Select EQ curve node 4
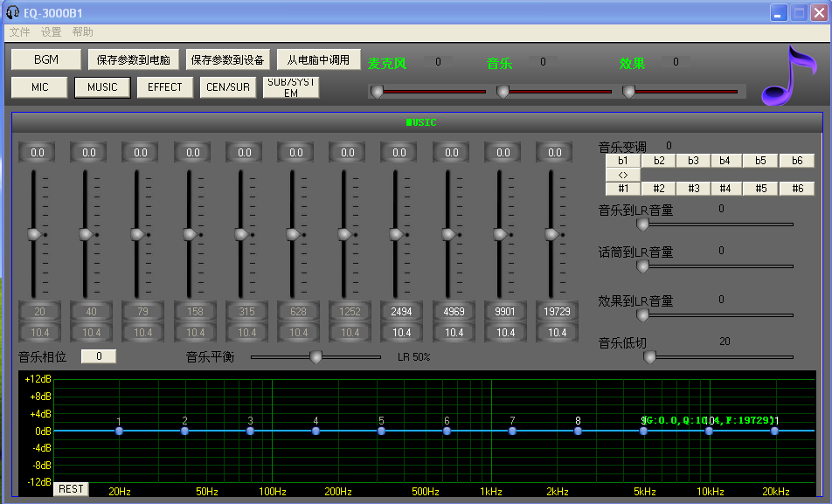This screenshot has height=504, width=832. click(x=315, y=431)
